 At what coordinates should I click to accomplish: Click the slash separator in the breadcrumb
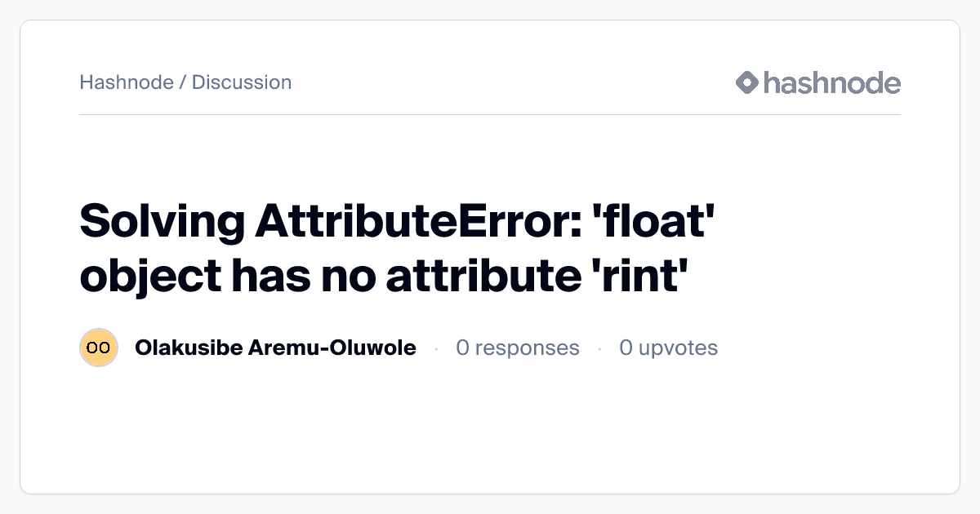(x=182, y=82)
